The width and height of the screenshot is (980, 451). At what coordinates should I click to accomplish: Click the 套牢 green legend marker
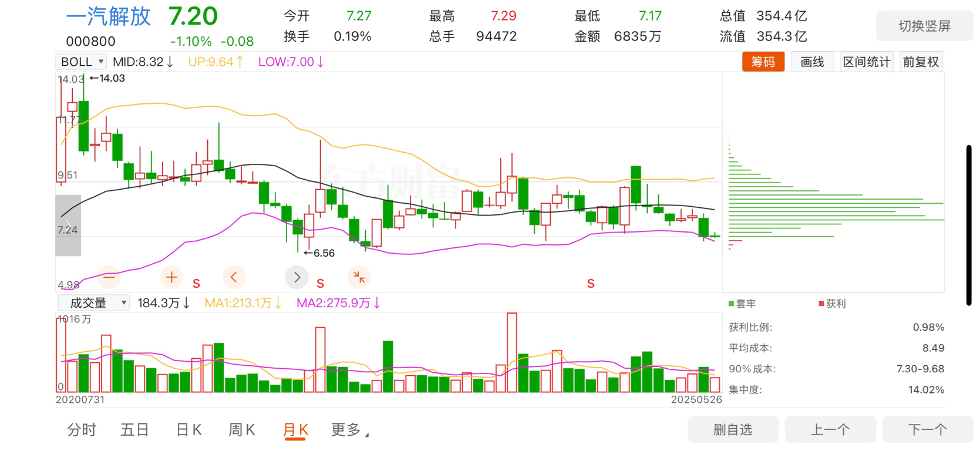[x=732, y=304]
